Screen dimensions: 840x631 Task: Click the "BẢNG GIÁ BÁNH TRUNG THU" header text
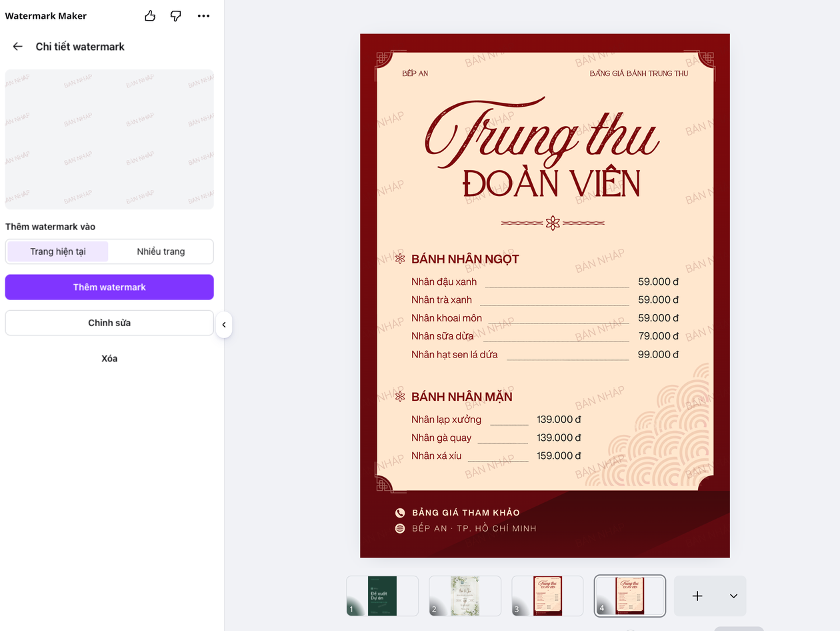(x=639, y=73)
